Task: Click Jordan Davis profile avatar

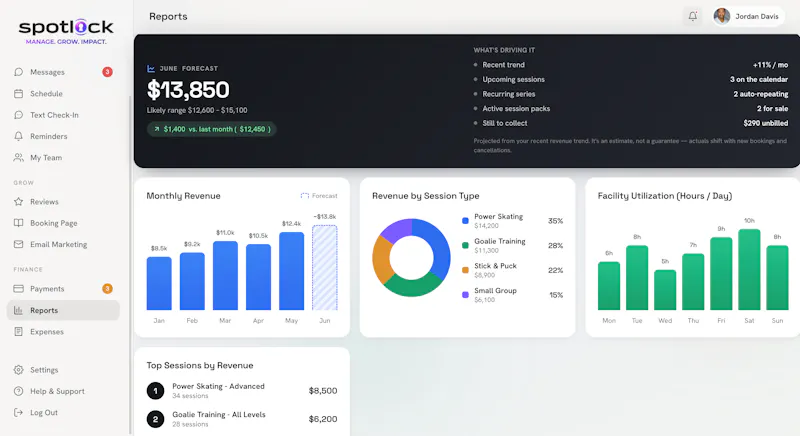Action: (x=721, y=16)
